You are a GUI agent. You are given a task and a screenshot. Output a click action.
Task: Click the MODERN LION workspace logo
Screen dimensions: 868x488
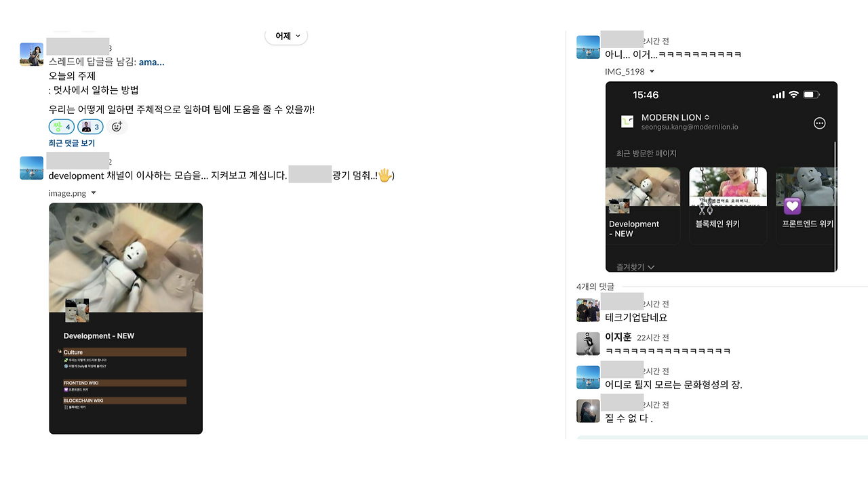[x=627, y=121]
